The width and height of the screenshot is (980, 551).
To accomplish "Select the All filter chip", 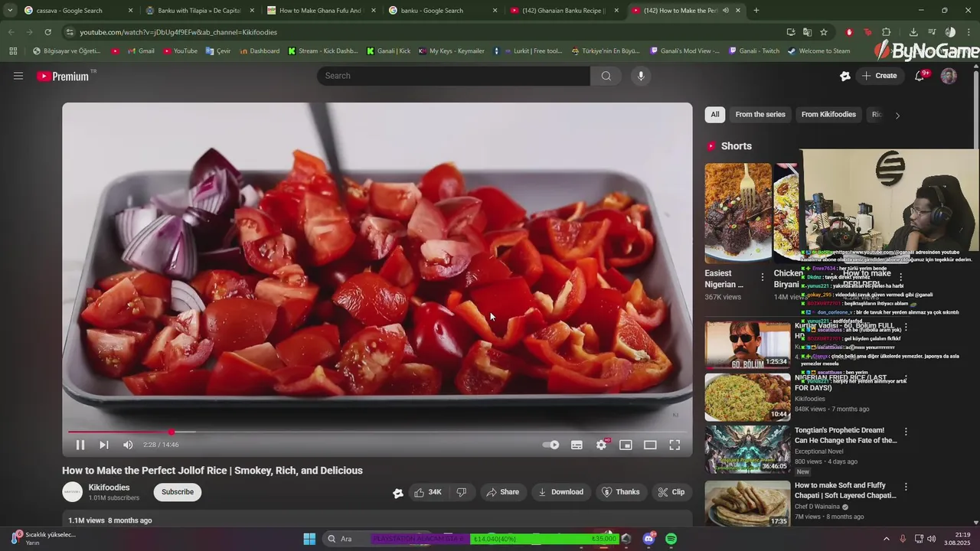I will click(714, 115).
